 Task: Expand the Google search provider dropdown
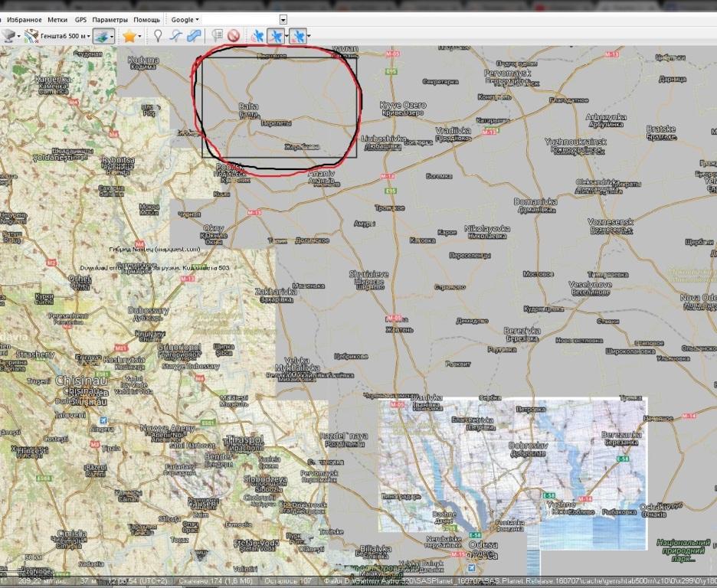(x=185, y=19)
